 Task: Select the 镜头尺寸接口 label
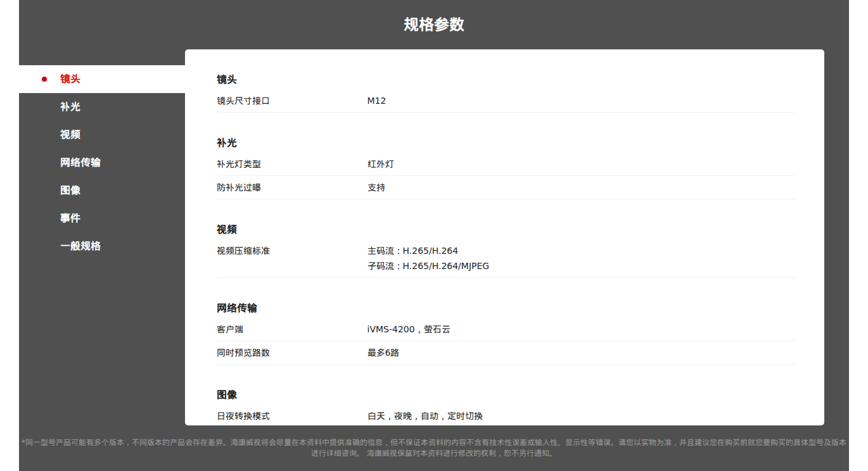tap(243, 101)
